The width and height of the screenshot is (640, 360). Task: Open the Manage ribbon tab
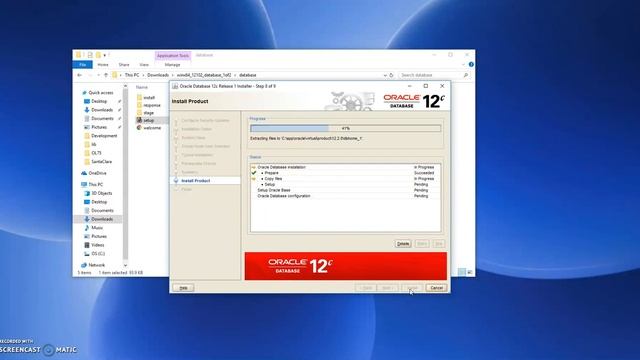pos(172,64)
